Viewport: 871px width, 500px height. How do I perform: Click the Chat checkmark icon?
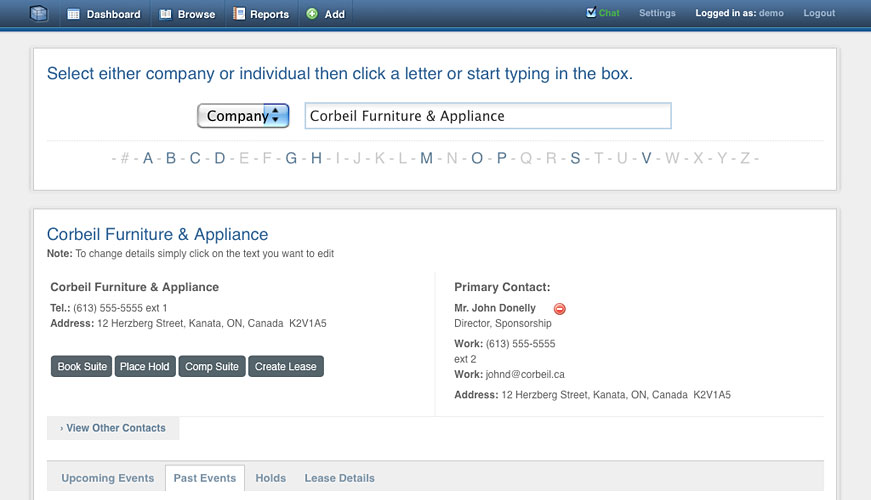[591, 12]
